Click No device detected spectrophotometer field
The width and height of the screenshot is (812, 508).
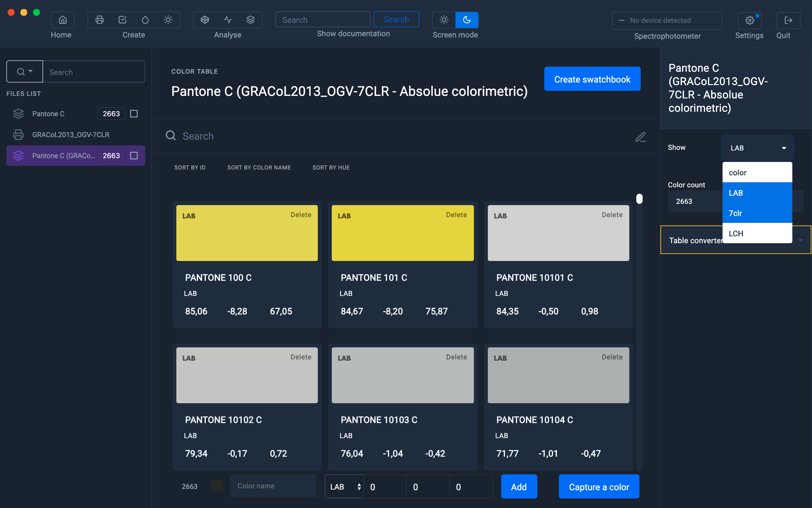(667, 21)
